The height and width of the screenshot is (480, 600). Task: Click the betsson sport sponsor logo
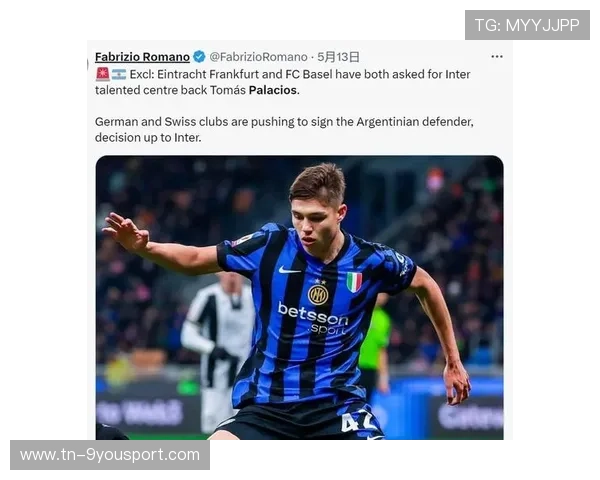(x=313, y=318)
